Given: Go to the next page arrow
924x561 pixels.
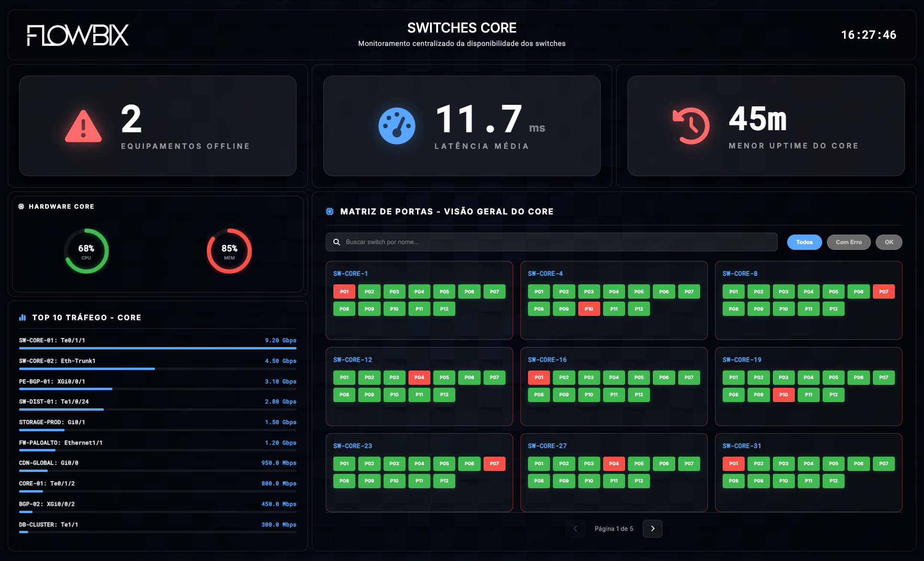Looking at the screenshot, I should pos(652,528).
